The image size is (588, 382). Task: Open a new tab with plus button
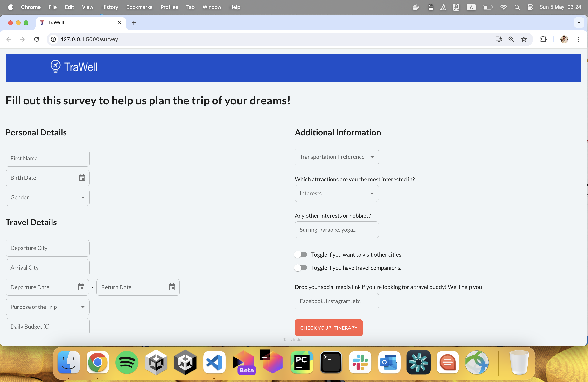tap(134, 23)
